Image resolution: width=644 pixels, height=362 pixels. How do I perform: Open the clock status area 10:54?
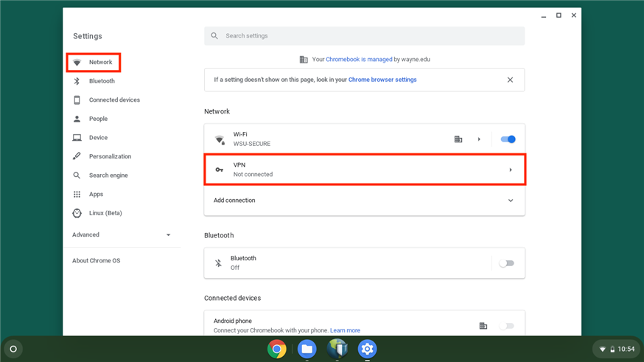pyautogui.click(x=626, y=349)
